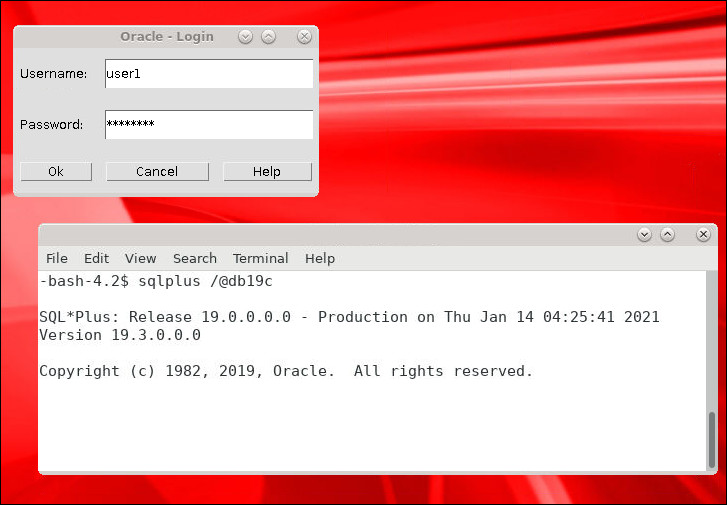
Task: Click the terminal vertical scrollbar thumb
Action: tap(712, 440)
